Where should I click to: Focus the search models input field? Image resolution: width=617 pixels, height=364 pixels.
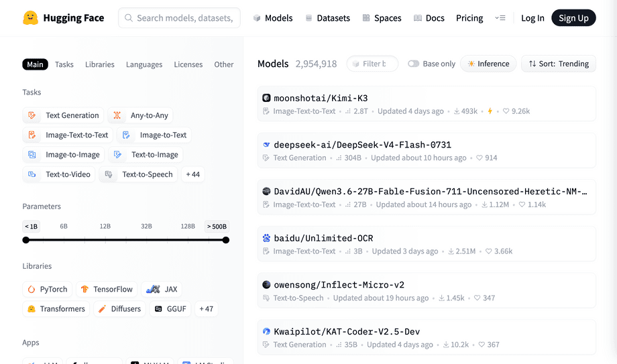180,17
